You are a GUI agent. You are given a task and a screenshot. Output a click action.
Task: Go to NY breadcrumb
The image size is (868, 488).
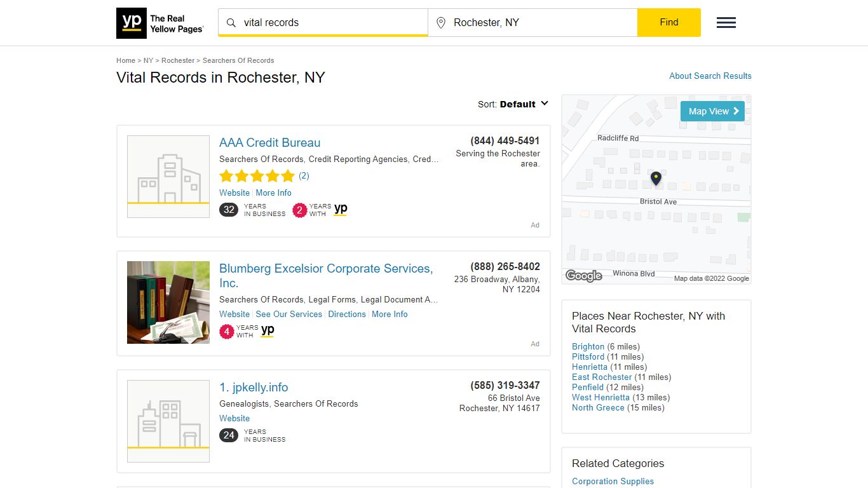pyautogui.click(x=148, y=60)
